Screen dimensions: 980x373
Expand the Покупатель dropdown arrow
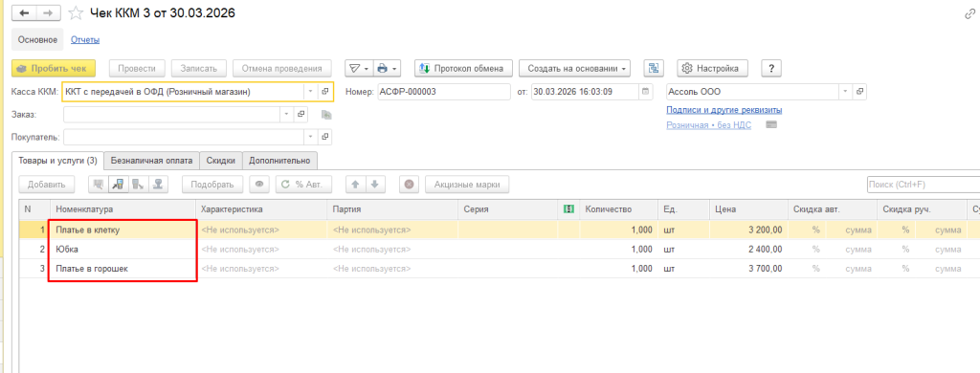[311, 137]
